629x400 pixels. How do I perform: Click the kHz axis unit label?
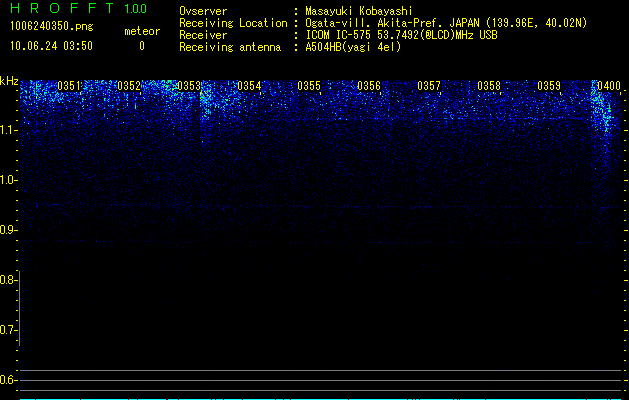coord(9,81)
